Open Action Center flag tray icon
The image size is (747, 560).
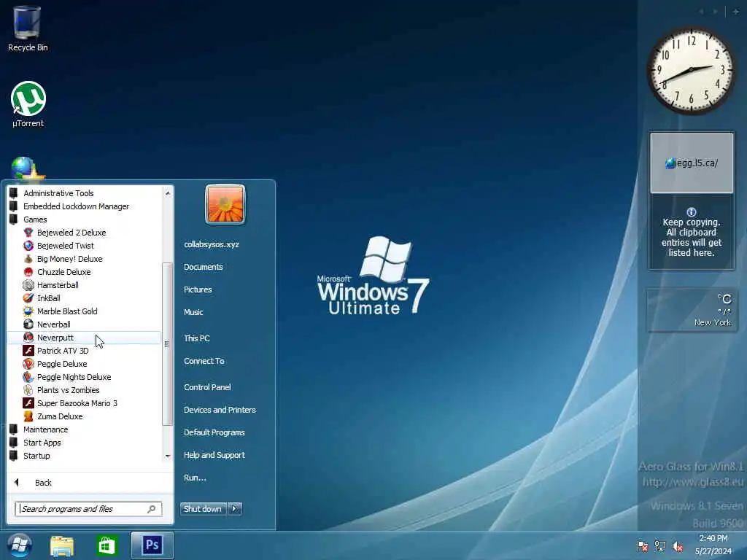[642, 546]
